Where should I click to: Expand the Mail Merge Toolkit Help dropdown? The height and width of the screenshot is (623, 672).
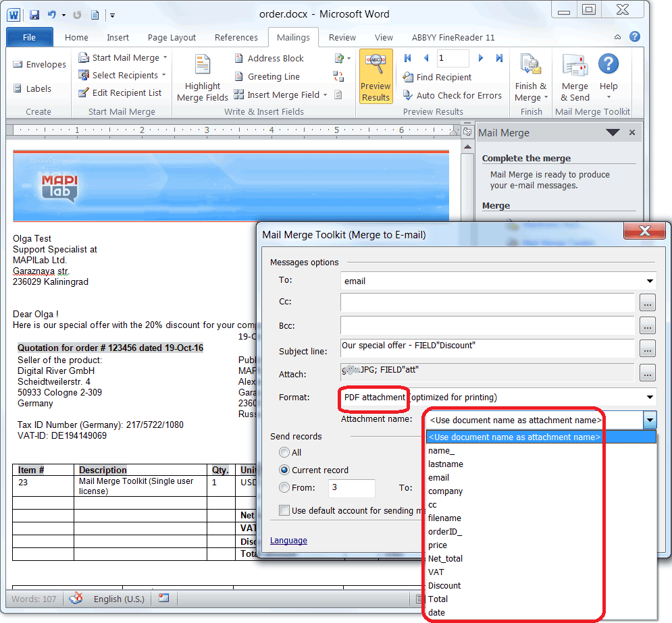[x=609, y=97]
